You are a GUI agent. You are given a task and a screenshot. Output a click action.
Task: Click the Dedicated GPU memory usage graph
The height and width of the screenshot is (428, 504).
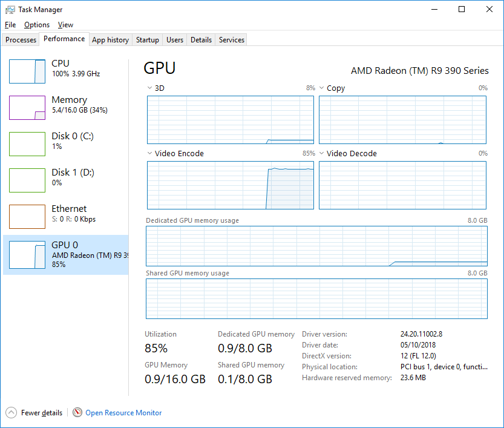316,246
